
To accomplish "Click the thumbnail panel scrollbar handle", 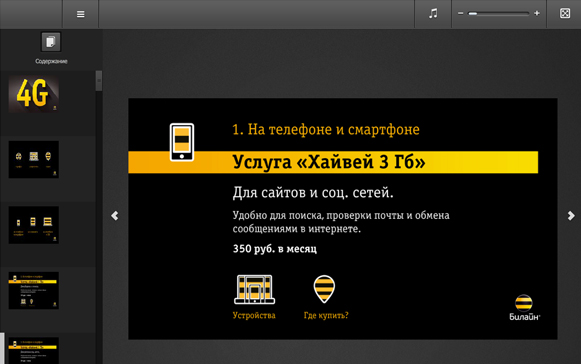I will [x=99, y=80].
